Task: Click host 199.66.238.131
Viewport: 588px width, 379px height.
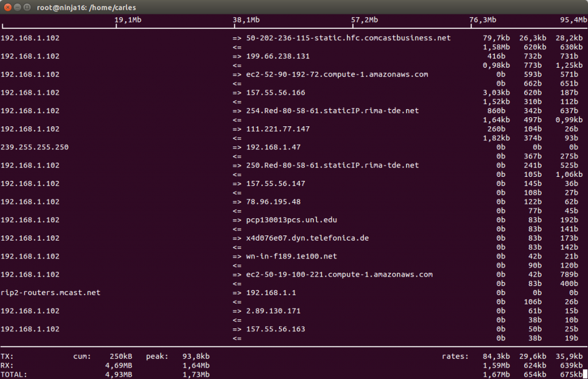Action: click(278, 56)
